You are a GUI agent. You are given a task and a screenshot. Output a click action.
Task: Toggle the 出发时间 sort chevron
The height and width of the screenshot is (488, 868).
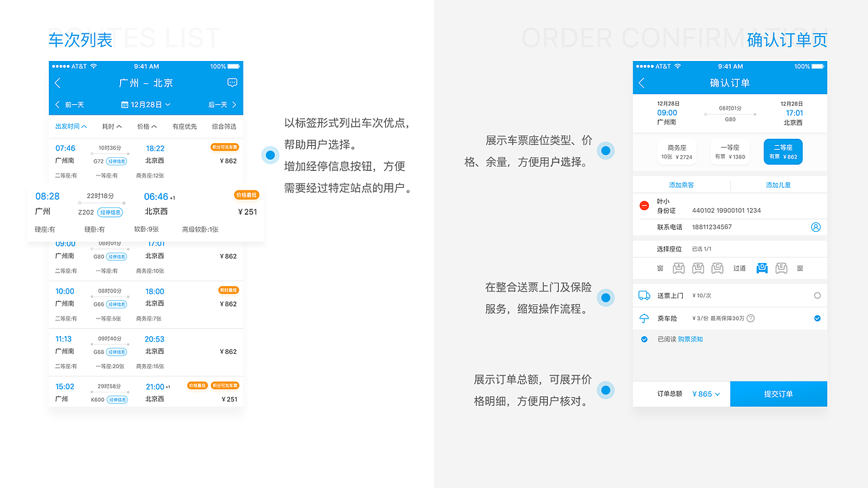pyautogui.click(x=84, y=125)
